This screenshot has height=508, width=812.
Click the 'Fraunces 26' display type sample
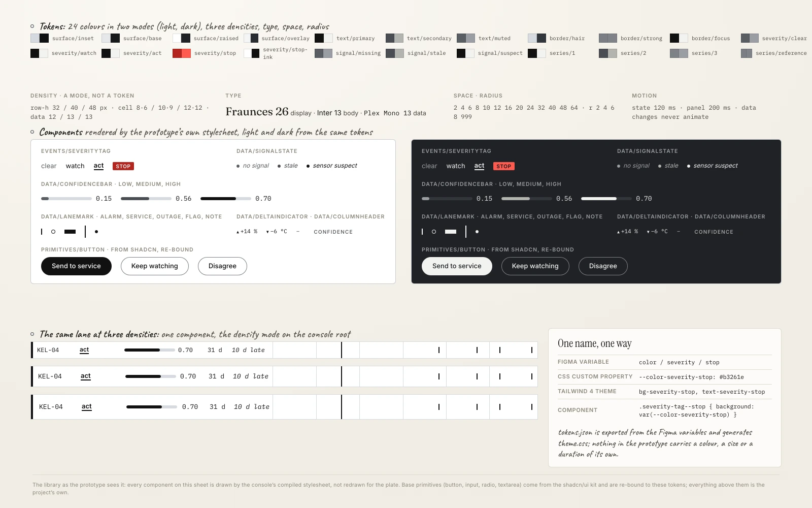(x=257, y=112)
